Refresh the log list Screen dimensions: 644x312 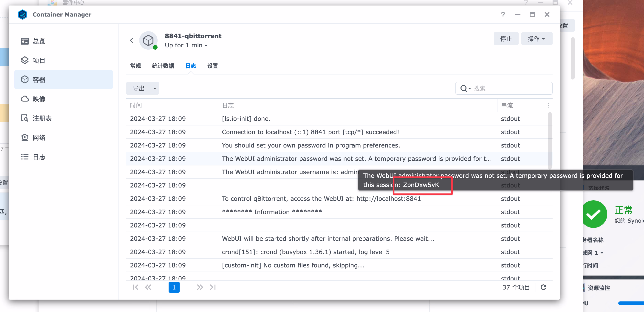(543, 287)
